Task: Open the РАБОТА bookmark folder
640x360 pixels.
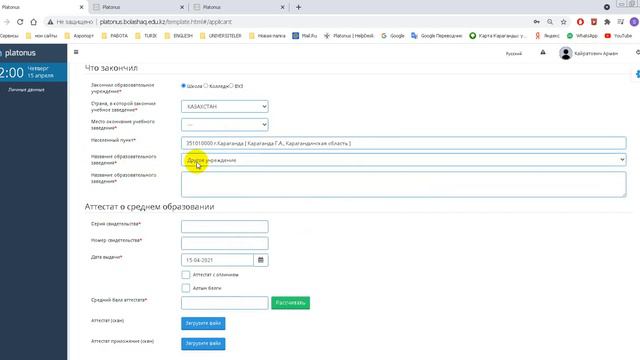Action: tap(115, 36)
